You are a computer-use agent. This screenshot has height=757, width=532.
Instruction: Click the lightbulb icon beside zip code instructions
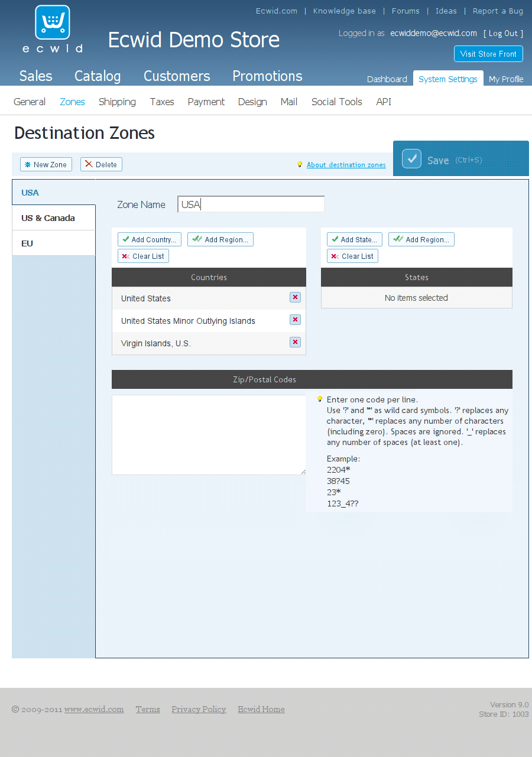tap(320, 399)
